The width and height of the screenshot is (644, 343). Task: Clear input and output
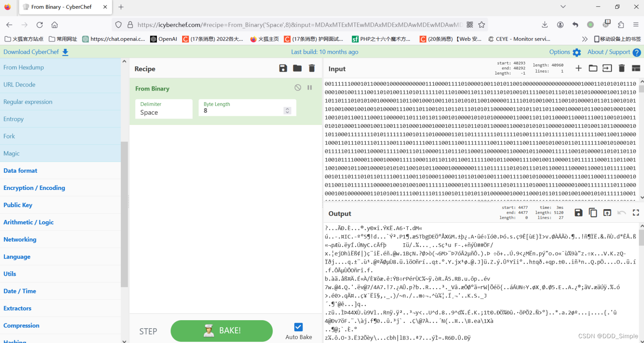[x=622, y=68]
